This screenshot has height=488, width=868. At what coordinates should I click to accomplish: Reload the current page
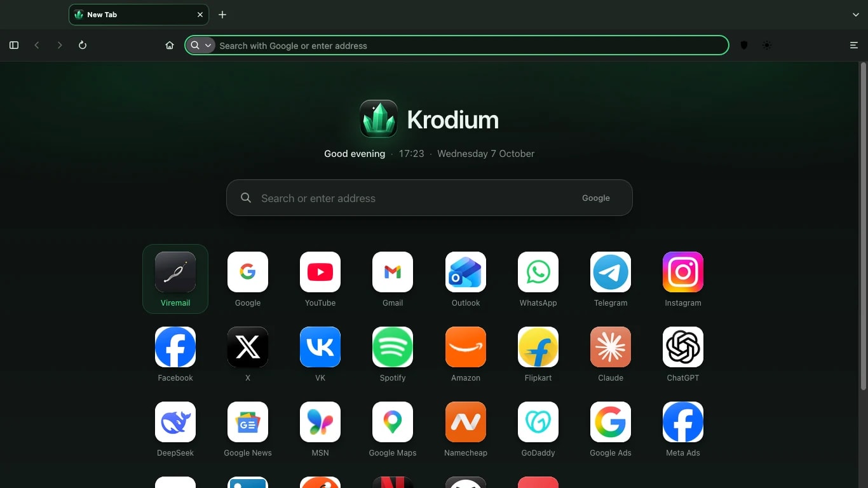(83, 45)
